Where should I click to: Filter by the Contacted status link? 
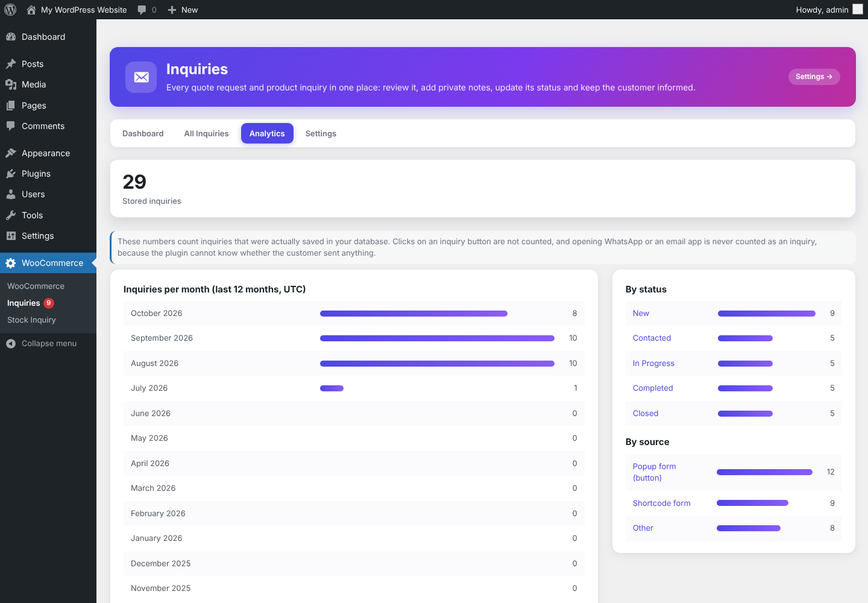point(652,338)
